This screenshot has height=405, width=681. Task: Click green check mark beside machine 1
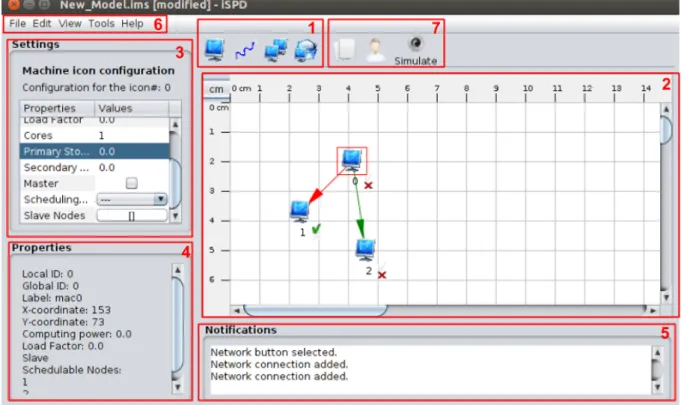pyautogui.click(x=316, y=228)
